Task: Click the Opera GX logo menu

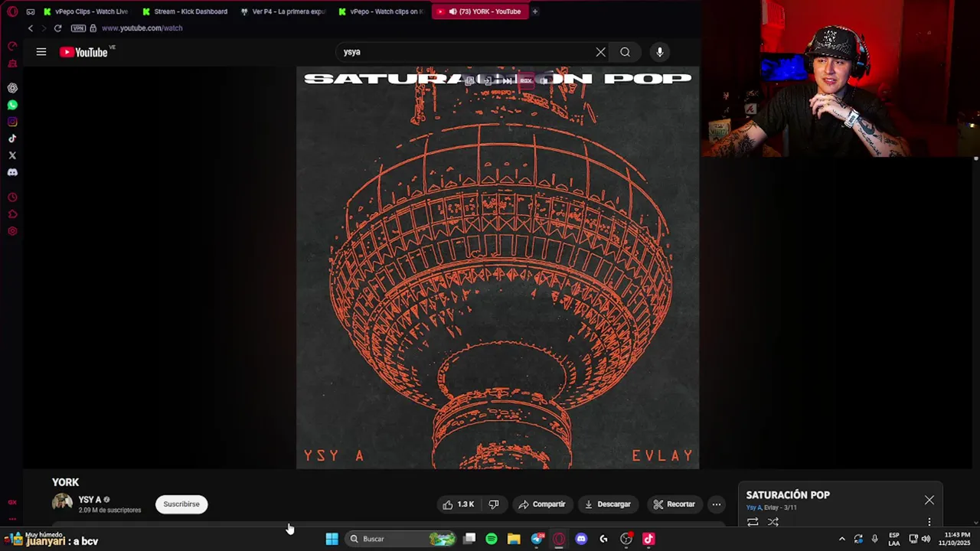Action: click(12, 11)
